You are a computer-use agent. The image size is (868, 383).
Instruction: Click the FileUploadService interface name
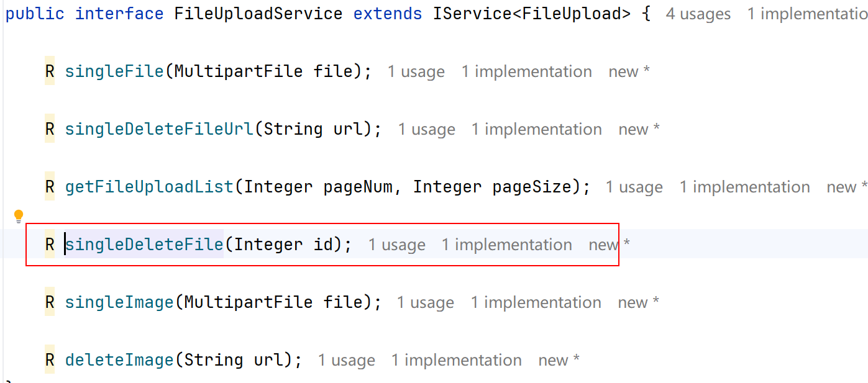(258, 14)
